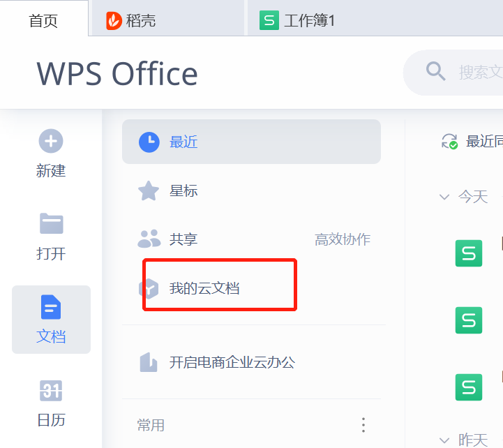Viewport: 503px width, 448px height.
Task: Open the 星标 starred list
Action: click(251, 191)
